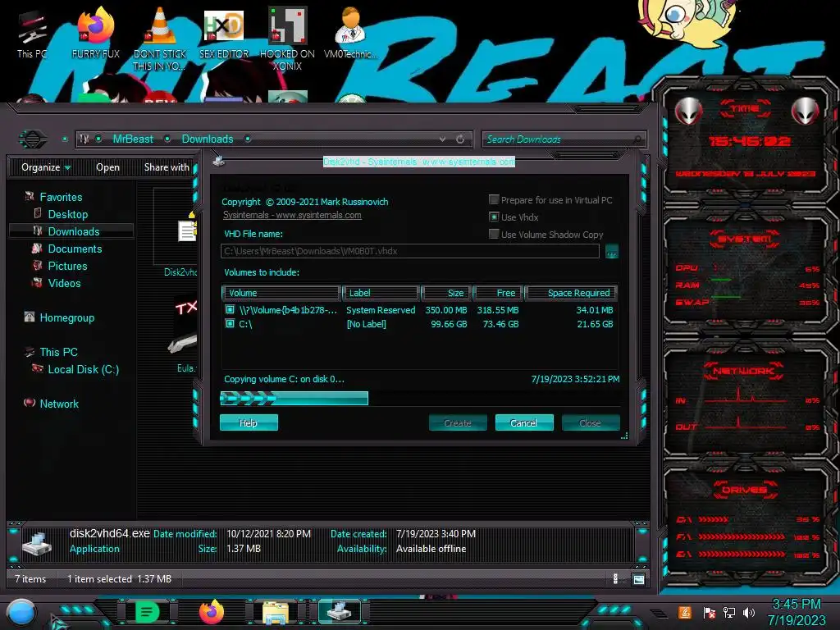
Task: Open the HOOKED ON XONIX desktop icon
Action: (x=287, y=39)
